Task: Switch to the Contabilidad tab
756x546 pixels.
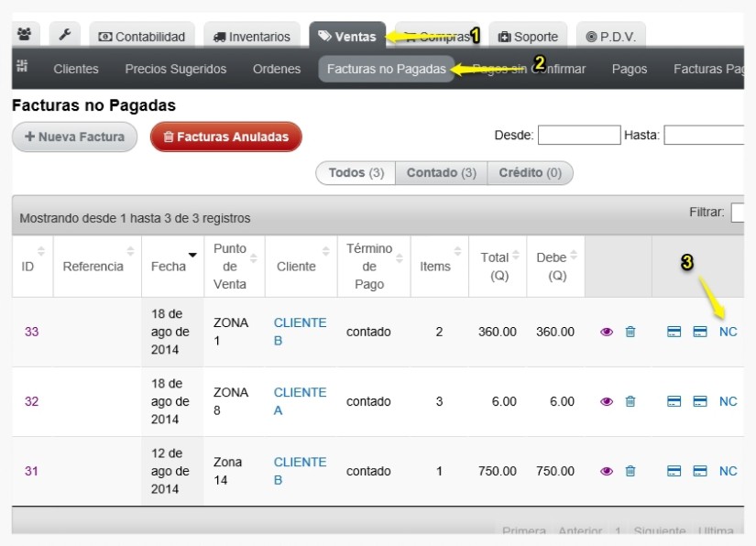Action: pos(142,36)
